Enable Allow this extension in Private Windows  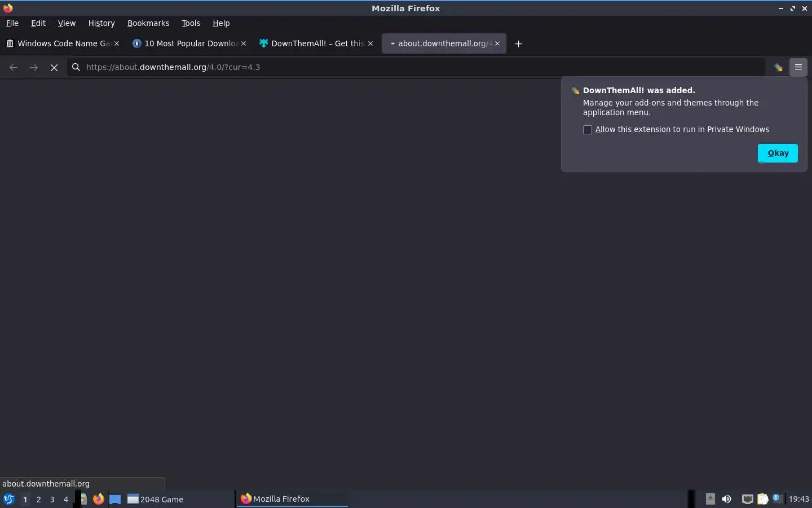point(588,130)
